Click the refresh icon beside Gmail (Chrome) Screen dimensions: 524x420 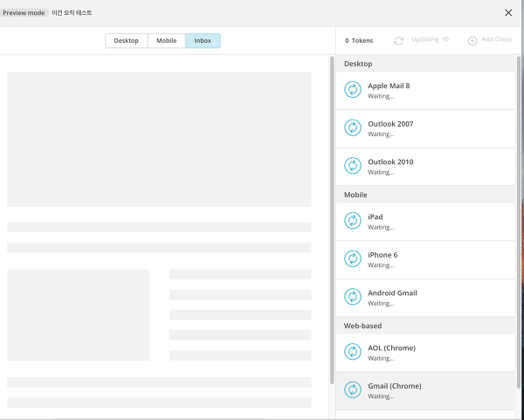pos(353,389)
